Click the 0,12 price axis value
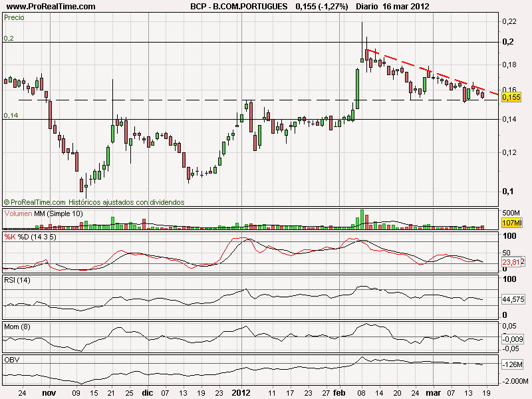532x399 pixels. pos(509,152)
